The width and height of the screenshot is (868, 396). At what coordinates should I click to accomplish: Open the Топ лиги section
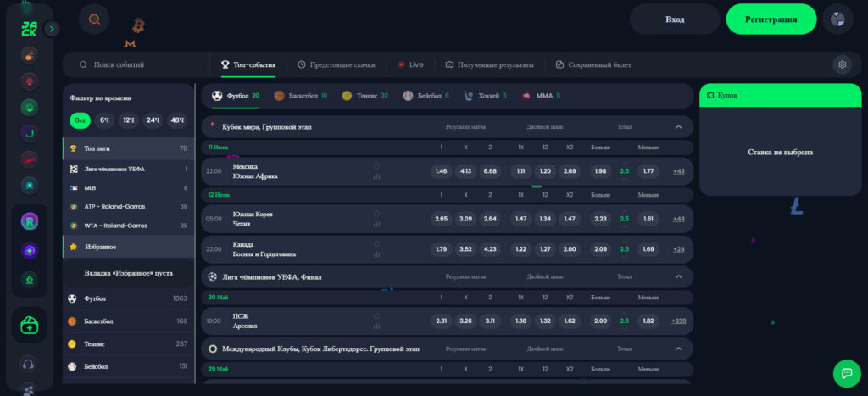(129, 148)
